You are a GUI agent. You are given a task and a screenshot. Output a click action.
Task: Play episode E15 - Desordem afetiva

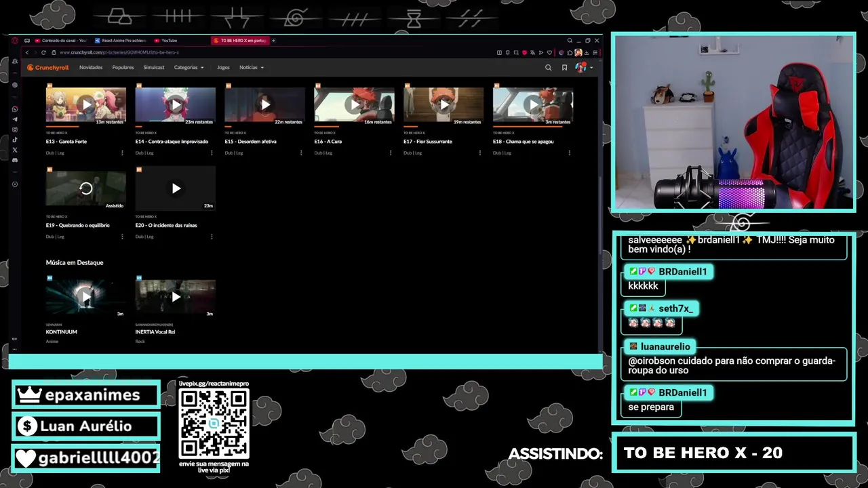coord(265,105)
